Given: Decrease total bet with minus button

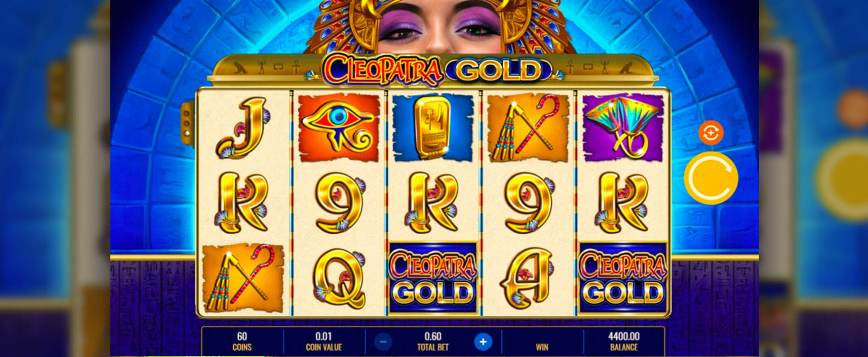Looking at the screenshot, I should [383, 342].
